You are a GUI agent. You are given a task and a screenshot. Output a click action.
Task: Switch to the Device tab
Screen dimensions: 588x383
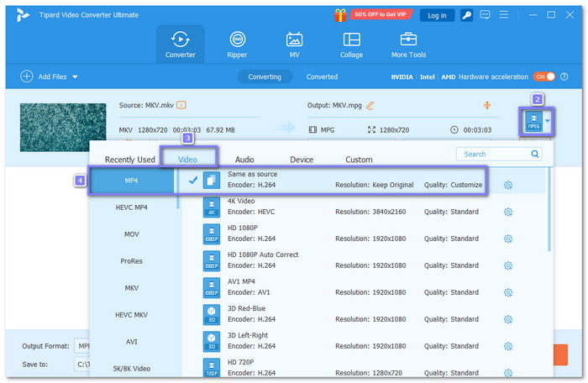[x=302, y=160]
